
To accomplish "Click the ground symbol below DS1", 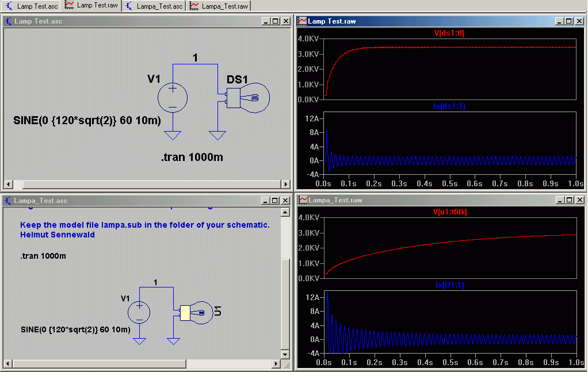I will (217, 135).
